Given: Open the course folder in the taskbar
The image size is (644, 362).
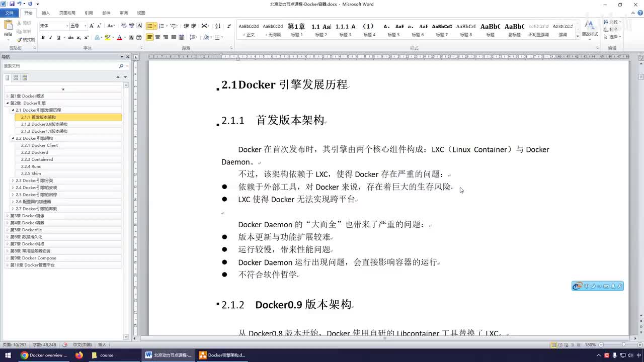Looking at the screenshot, I should coord(106,355).
